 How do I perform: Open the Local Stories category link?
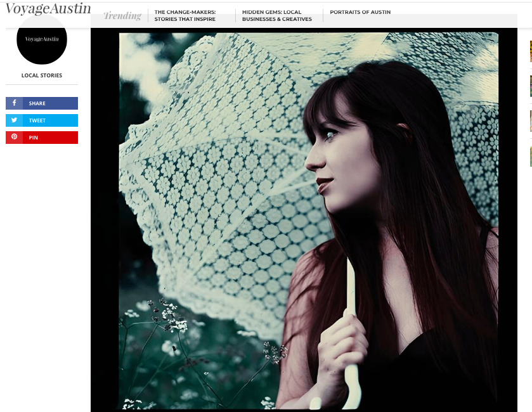pyautogui.click(x=42, y=75)
